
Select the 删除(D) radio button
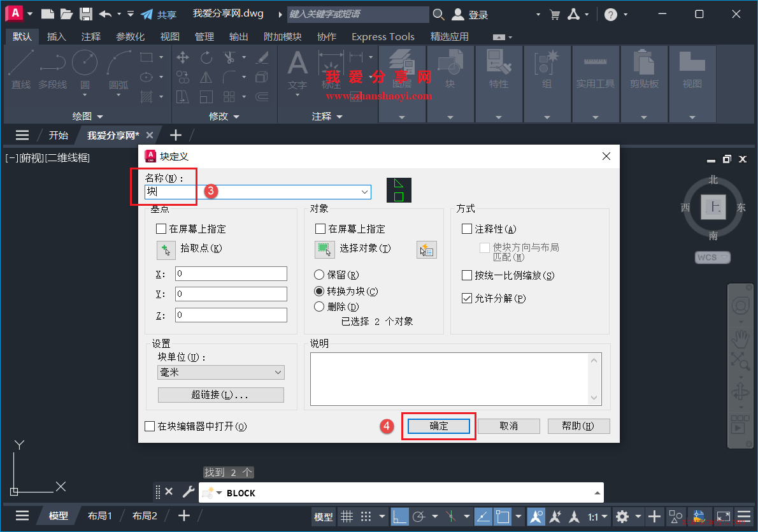point(319,306)
